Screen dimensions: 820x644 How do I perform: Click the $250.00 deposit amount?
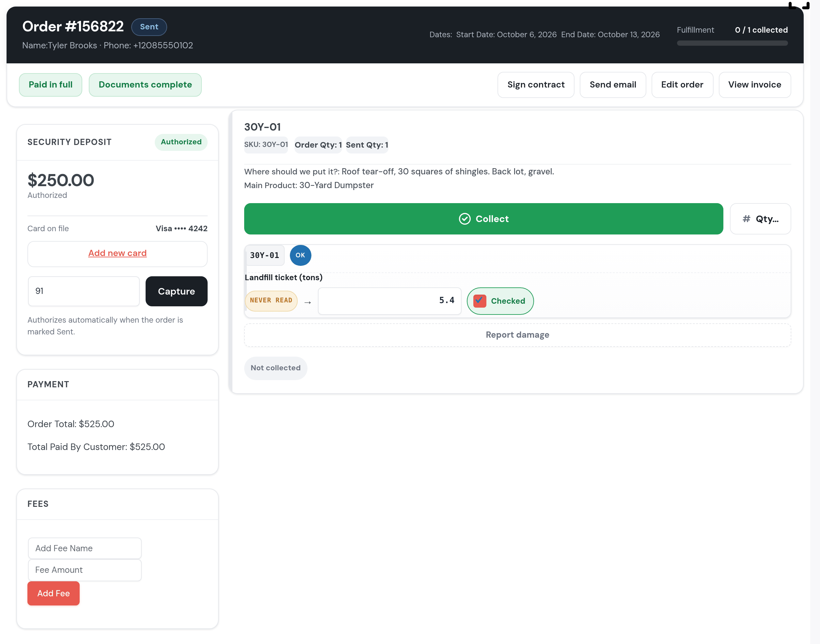click(61, 180)
